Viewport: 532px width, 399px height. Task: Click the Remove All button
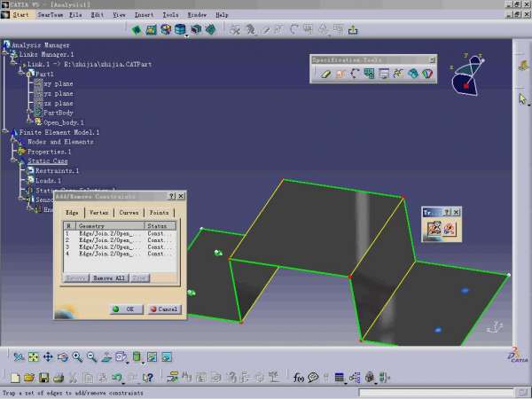(x=109, y=278)
